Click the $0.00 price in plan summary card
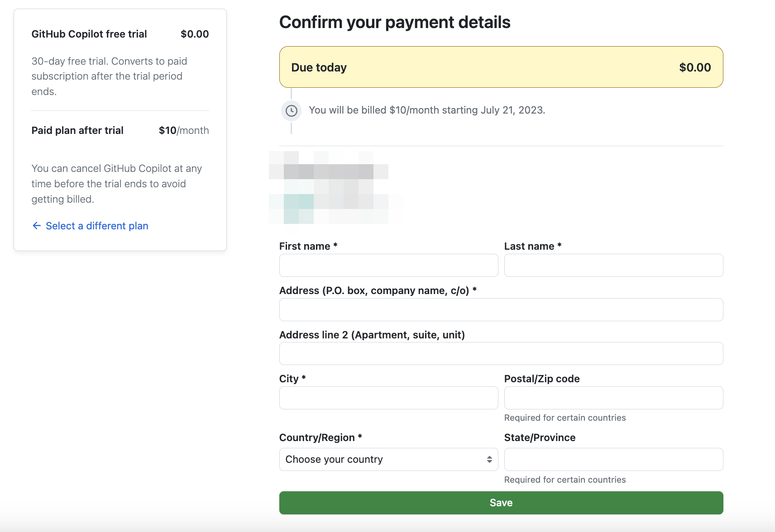Screen dimensions: 775x532 195,34
